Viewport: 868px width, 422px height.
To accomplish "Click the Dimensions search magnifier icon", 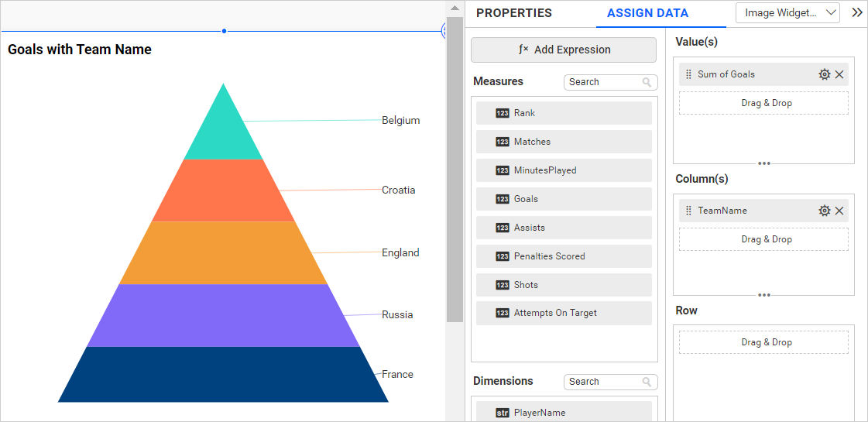I will 647,382.
